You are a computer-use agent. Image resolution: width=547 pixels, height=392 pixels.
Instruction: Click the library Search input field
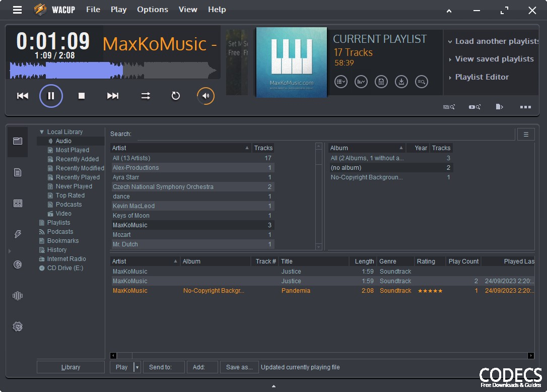pyautogui.click(x=326, y=134)
